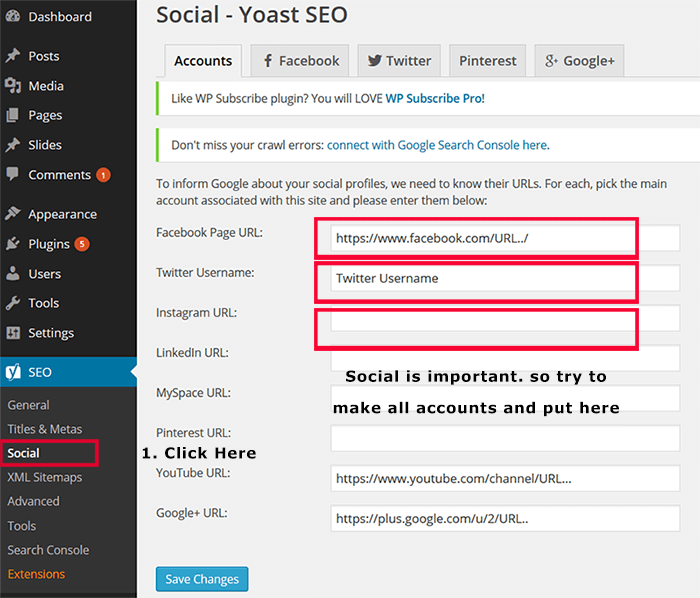Open XML Sitemaps submenu item
Viewport: 700px width, 598px height.
click(x=45, y=477)
